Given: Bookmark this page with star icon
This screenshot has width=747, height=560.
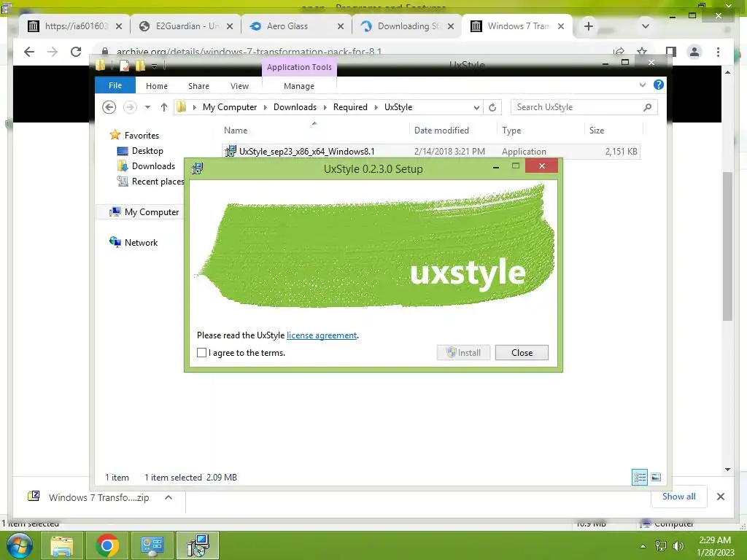Looking at the screenshot, I should [642, 52].
